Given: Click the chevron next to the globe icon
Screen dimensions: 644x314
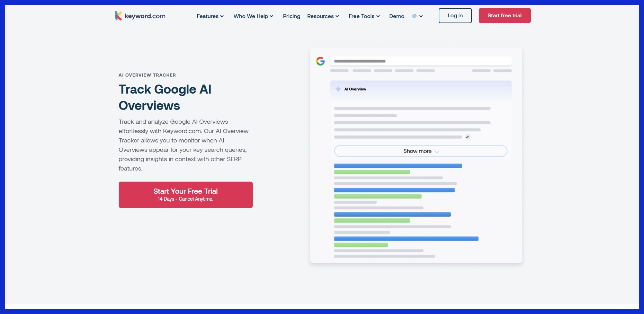Looking at the screenshot, I should click(421, 16).
